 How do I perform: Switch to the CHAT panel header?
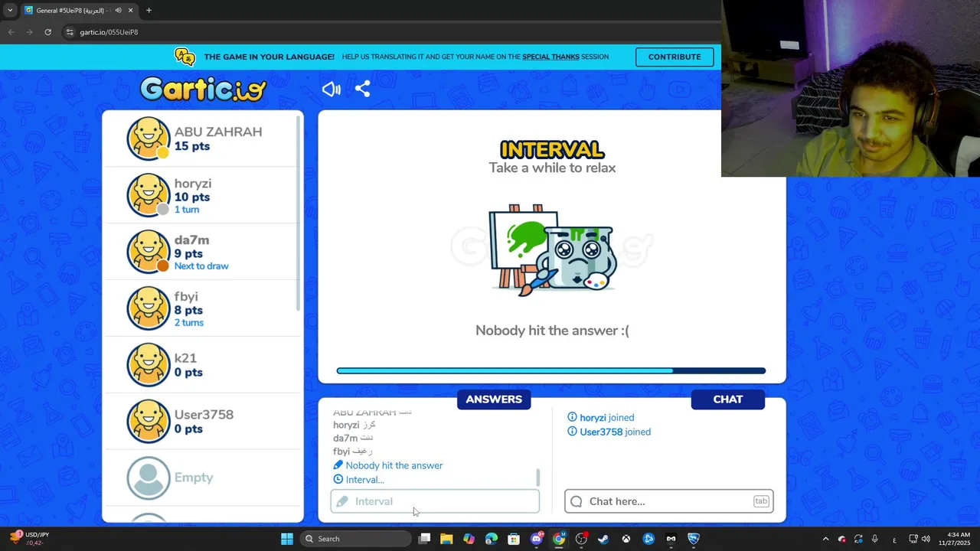(727, 399)
